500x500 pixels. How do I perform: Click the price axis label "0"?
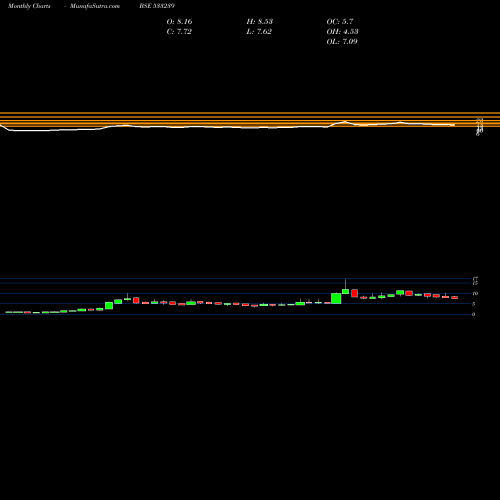tap(473, 314)
